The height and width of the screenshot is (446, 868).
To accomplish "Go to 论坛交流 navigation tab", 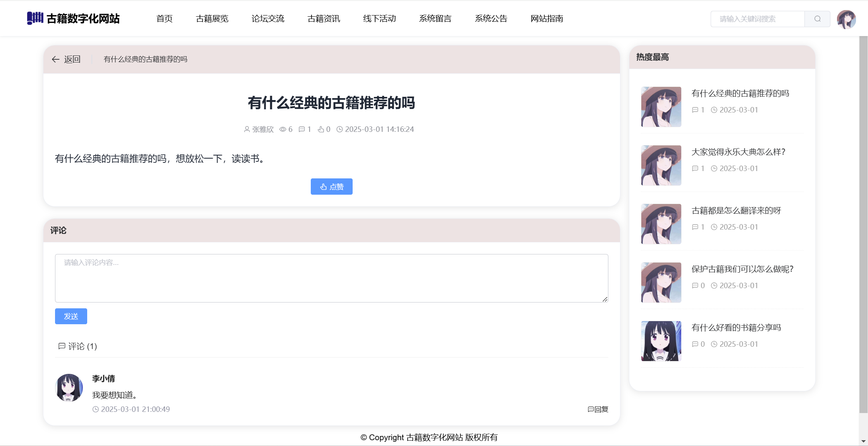I will tap(268, 19).
